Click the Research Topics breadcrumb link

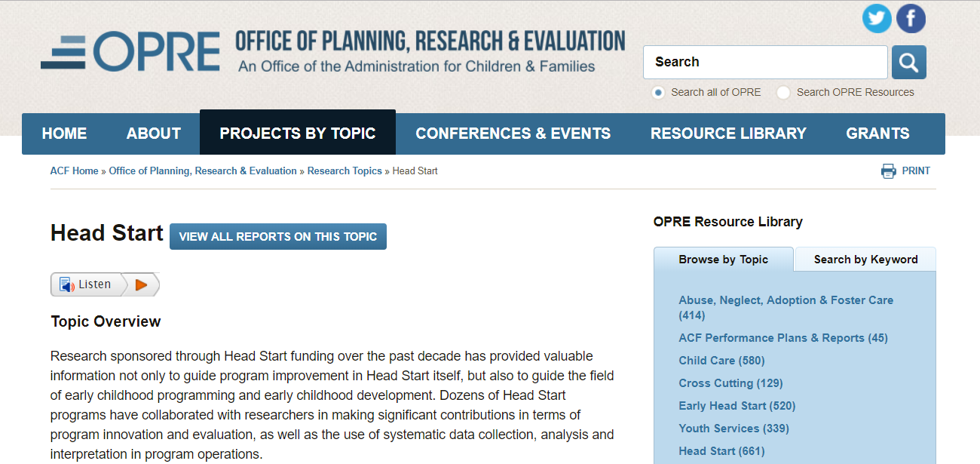[x=345, y=171]
